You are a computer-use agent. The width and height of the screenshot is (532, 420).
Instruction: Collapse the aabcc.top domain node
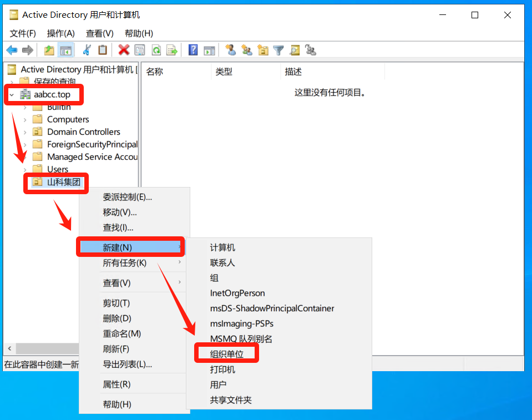tap(12, 95)
